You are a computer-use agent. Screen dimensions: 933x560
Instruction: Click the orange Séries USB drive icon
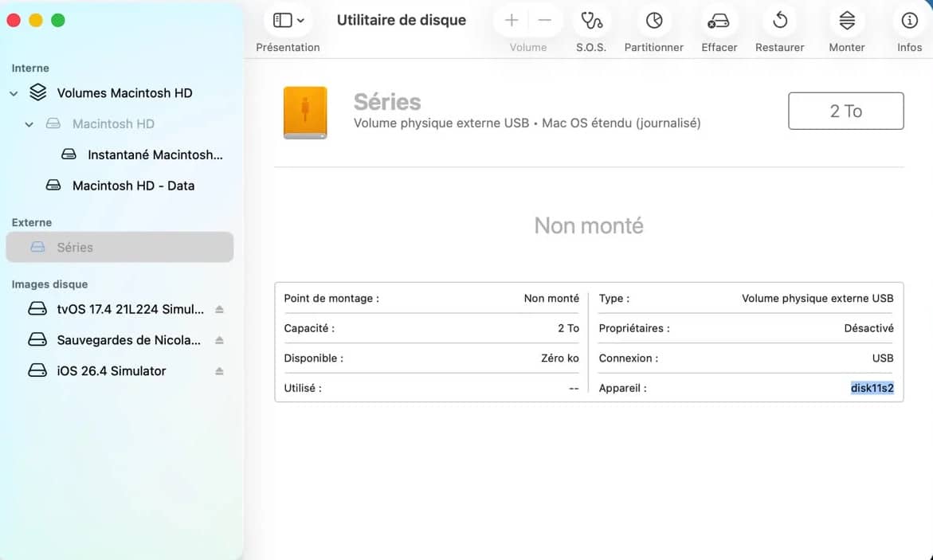[x=305, y=112]
